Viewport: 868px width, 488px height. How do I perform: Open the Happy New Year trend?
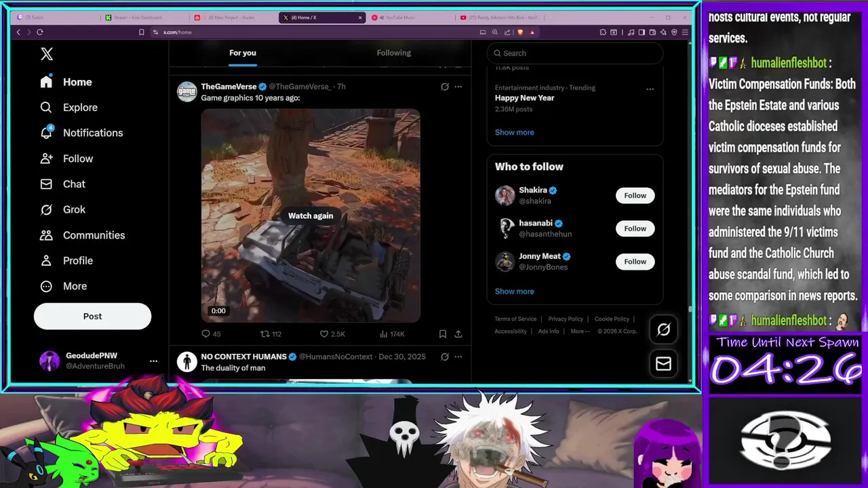tap(524, 98)
